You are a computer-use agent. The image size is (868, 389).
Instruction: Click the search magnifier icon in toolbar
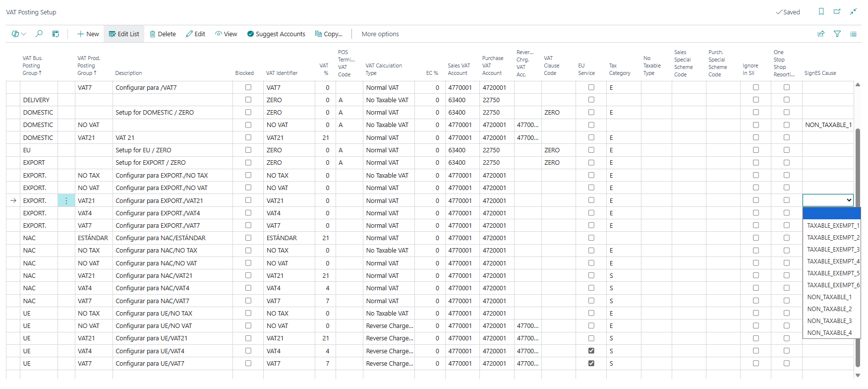tap(39, 34)
